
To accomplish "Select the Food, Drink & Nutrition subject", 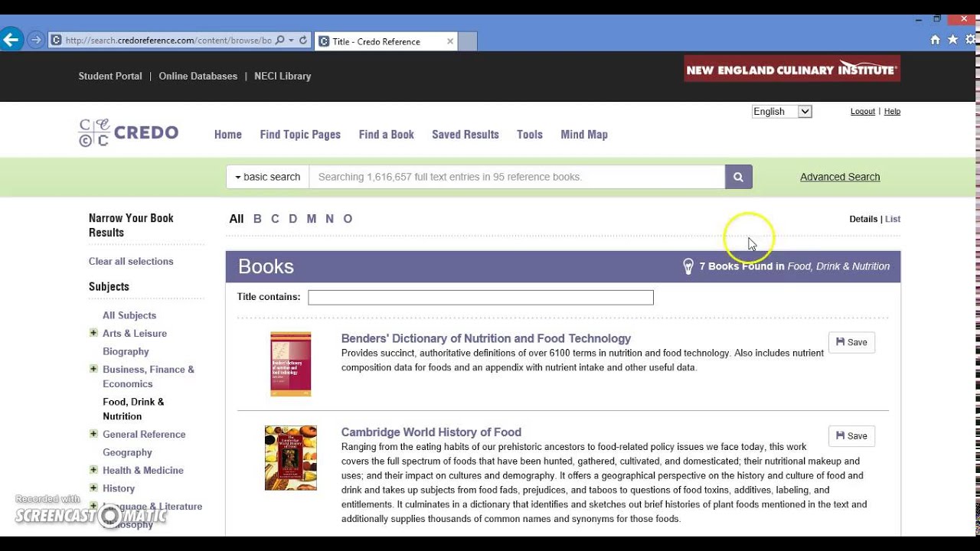I will (133, 409).
